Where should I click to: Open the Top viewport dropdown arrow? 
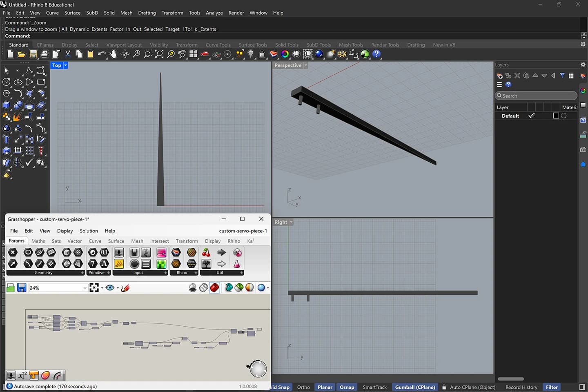pos(65,65)
